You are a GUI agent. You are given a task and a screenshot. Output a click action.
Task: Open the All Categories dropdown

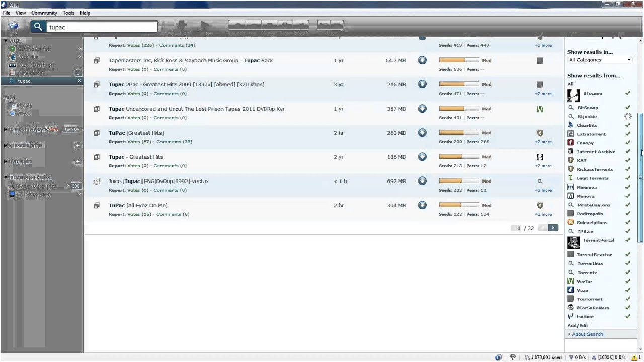(599, 60)
